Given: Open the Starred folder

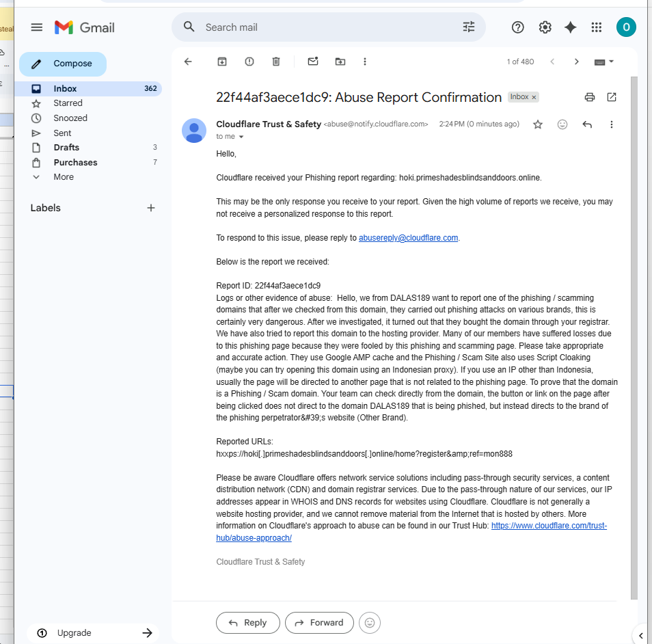Looking at the screenshot, I should (88, 103).
